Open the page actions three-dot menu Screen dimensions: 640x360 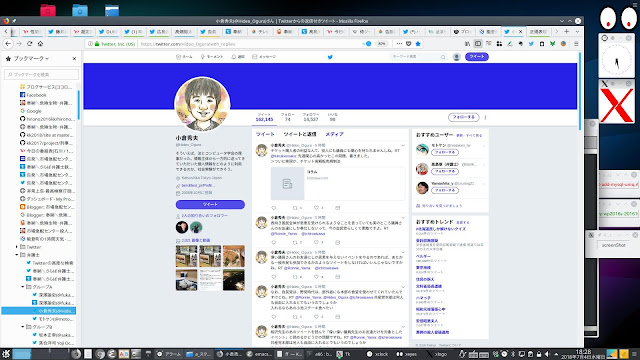click(399, 44)
